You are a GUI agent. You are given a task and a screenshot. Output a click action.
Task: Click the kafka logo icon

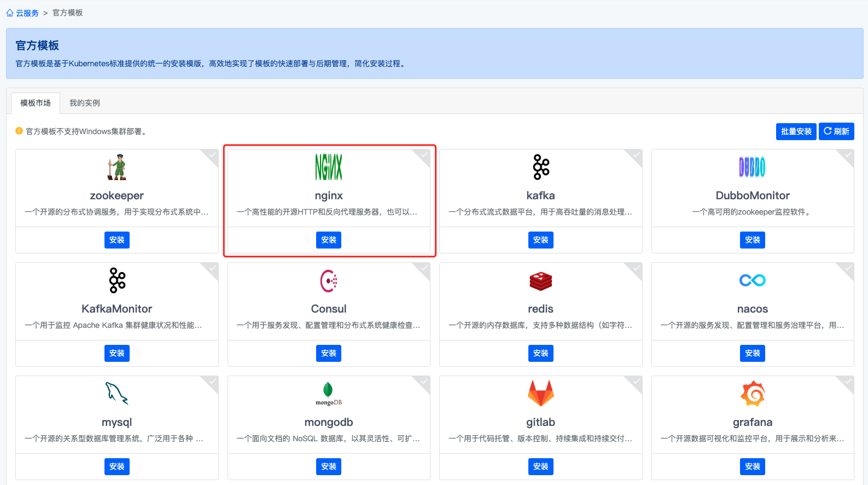(x=541, y=167)
